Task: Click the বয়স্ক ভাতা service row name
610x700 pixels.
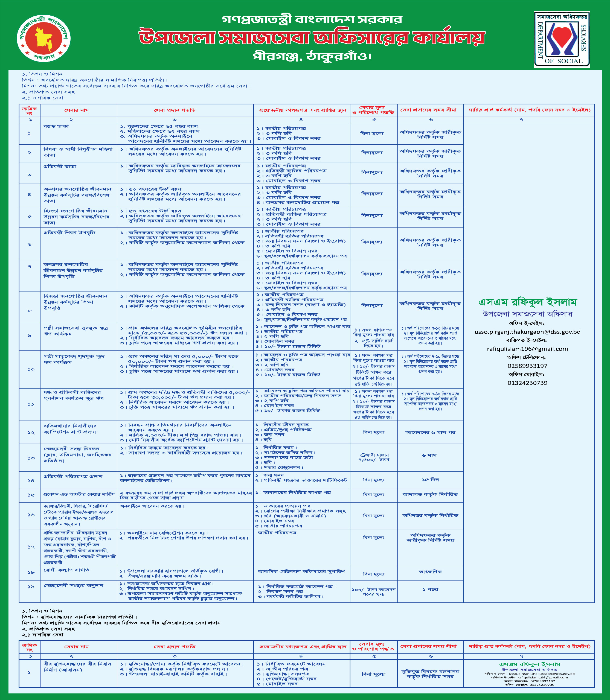Action: coord(56,126)
